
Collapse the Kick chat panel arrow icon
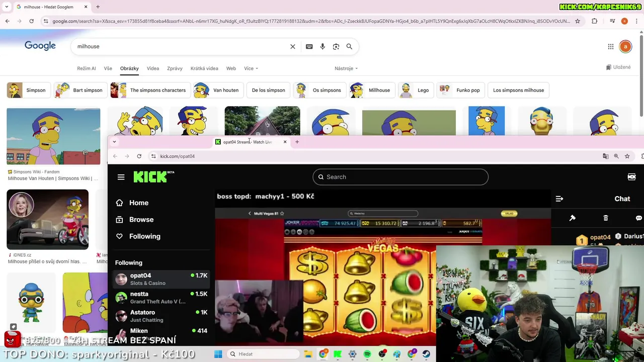point(559,199)
